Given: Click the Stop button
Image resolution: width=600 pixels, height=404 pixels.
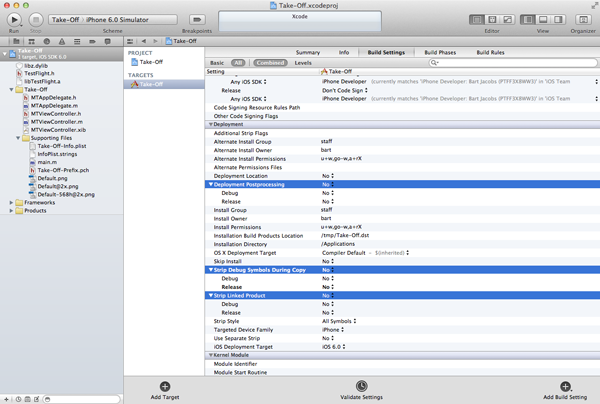Looking at the screenshot, I should point(36,20).
